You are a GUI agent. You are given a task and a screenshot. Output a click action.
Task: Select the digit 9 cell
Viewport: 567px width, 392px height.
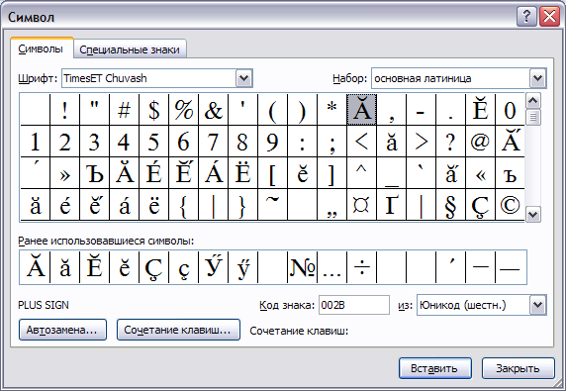pyautogui.click(x=272, y=142)
